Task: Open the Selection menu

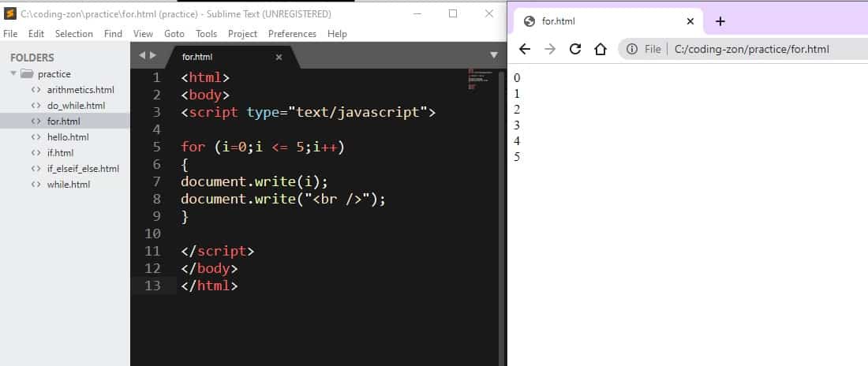Action: [x=73, y=34]
